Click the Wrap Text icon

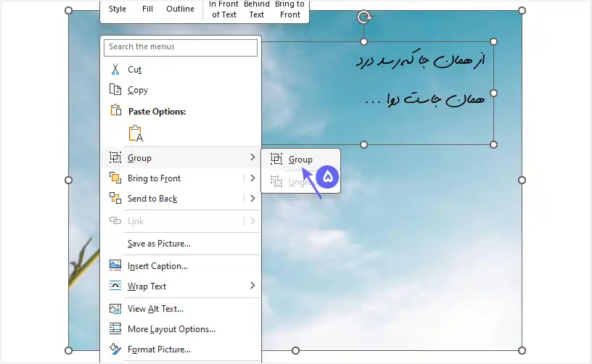coord(115,286)
